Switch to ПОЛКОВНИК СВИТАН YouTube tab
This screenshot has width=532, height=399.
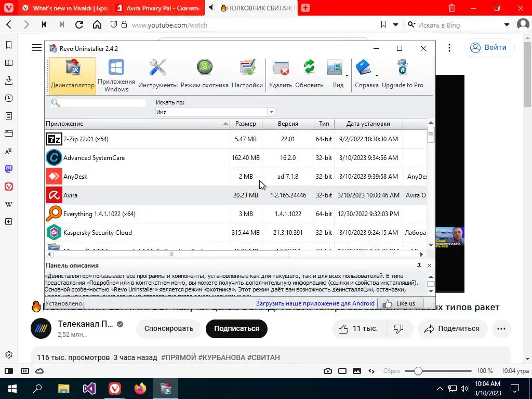pos(251,8)
